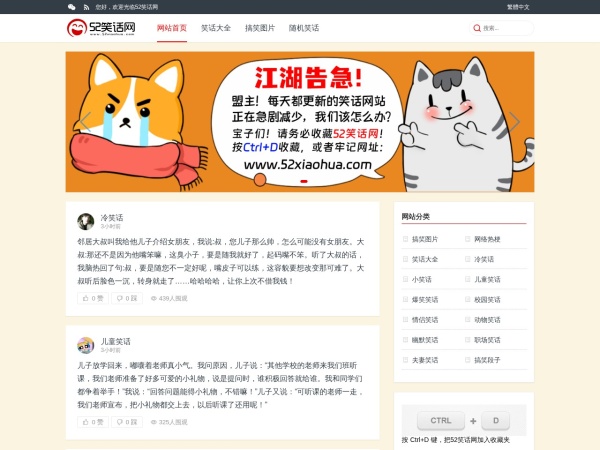Select the red carousel indicator dot
Image resolution: width=600 pixels, height=450 pixels.
point(304,181)
